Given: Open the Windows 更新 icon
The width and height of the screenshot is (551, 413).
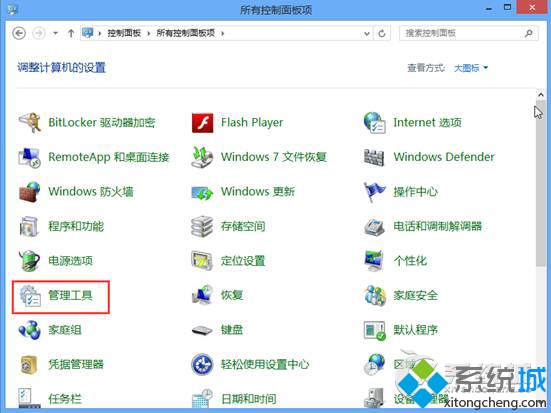Looking at the screenshot, I should 202,192.
